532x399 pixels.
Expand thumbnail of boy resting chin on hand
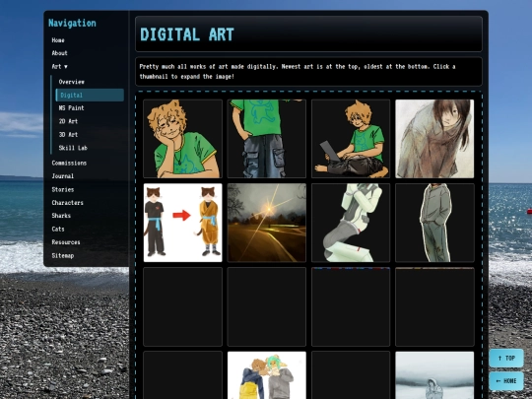[183, 139]
